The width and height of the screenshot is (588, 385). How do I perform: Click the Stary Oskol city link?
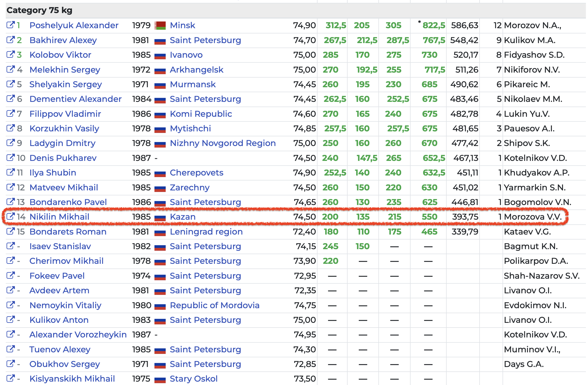[x=193, y=379]
